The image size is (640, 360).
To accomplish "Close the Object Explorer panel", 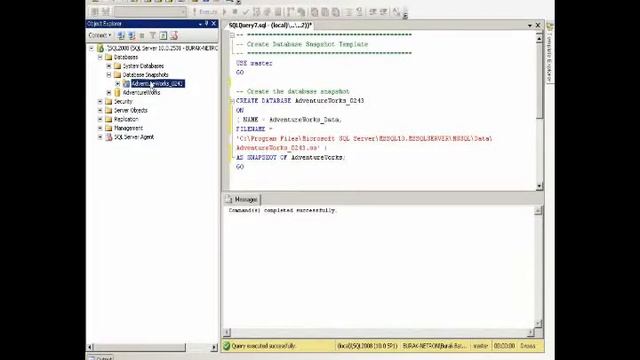I will [x=213, y=24].
